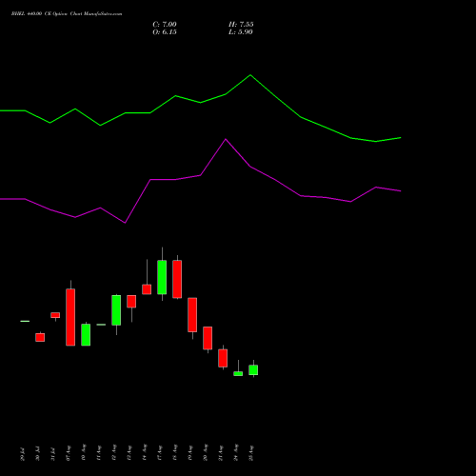Select the green candle above 12 Aug

pyautogui.click(x=116, y=310)
